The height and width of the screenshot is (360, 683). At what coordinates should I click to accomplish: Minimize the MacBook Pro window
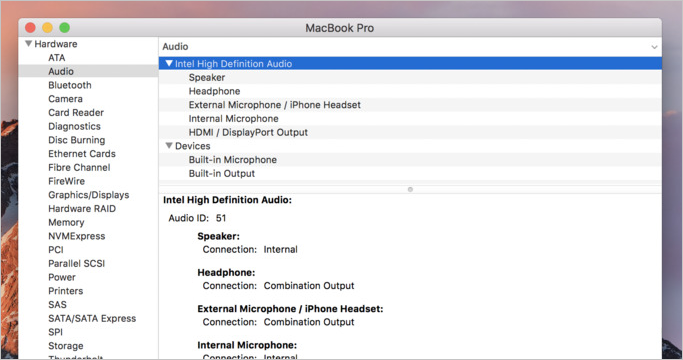pyautogui.click(x=47, y=28)
